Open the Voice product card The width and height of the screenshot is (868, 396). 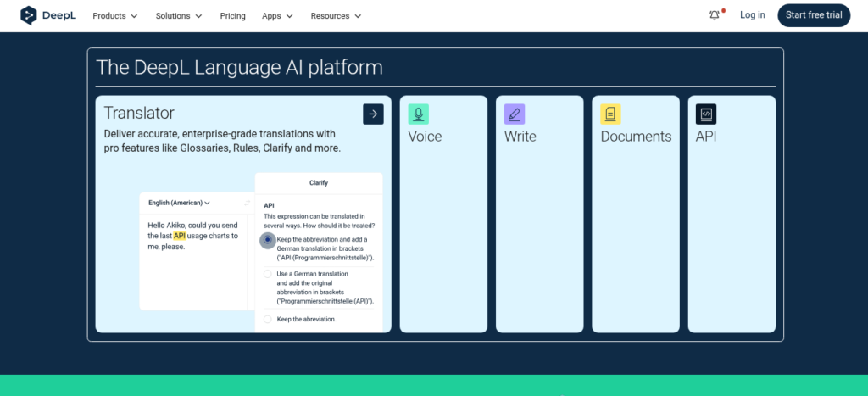(x=443, y=215)
